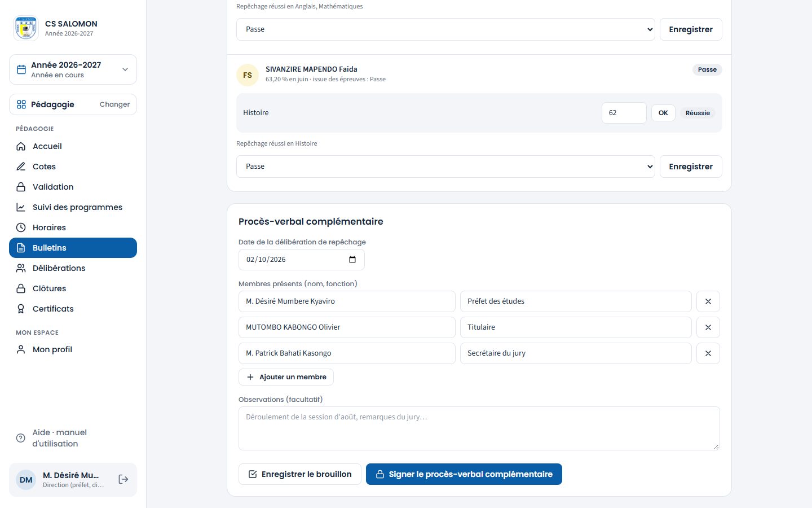Click the CS SALOMON school logo
This screenshot has height=508, width=812.
pyautogui.click(x=25, y=28)
